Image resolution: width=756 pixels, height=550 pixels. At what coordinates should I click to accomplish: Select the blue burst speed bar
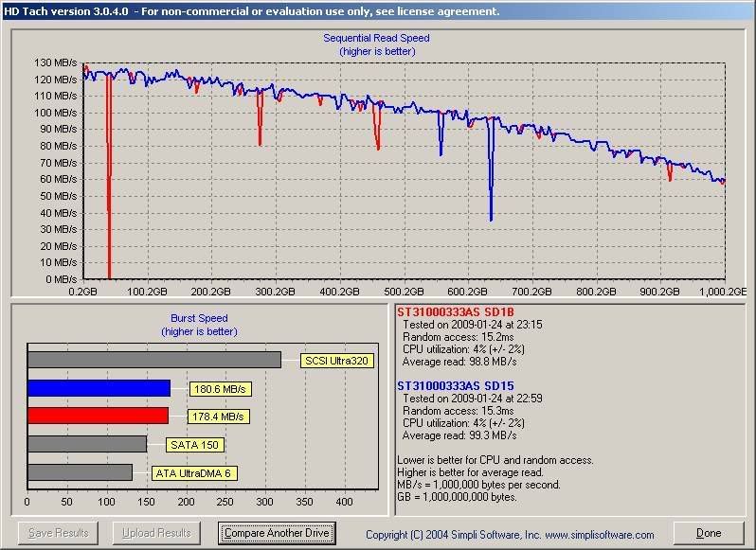click(99, 387)
